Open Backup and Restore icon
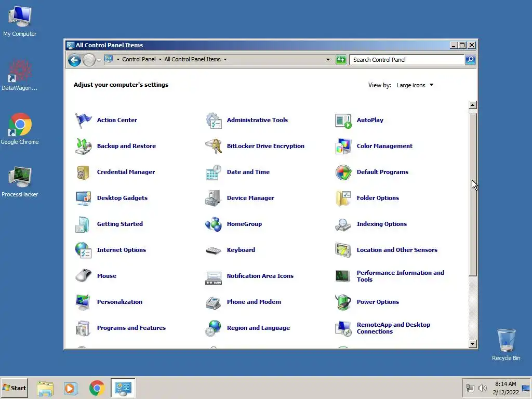This screenshot has width=532, height=399. (83, 146)
